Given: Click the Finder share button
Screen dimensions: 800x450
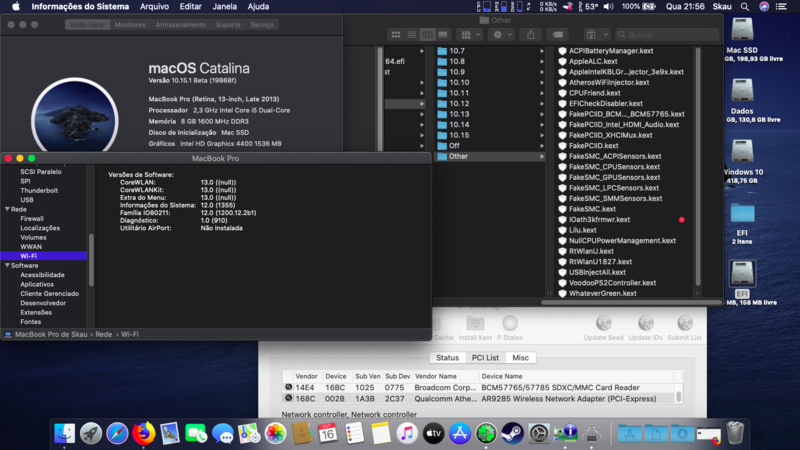Looking at the screenshot, I should tap(531, 35).
